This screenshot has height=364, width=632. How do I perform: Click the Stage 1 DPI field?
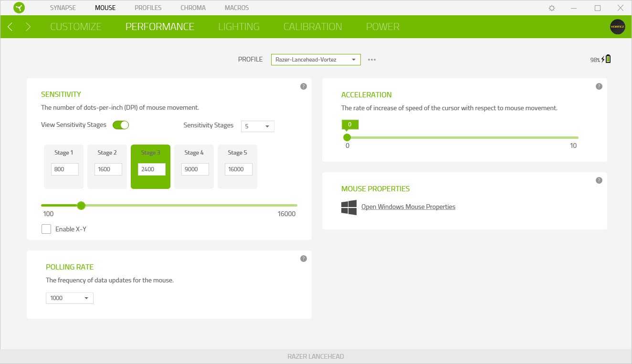(x=65, y=169)
